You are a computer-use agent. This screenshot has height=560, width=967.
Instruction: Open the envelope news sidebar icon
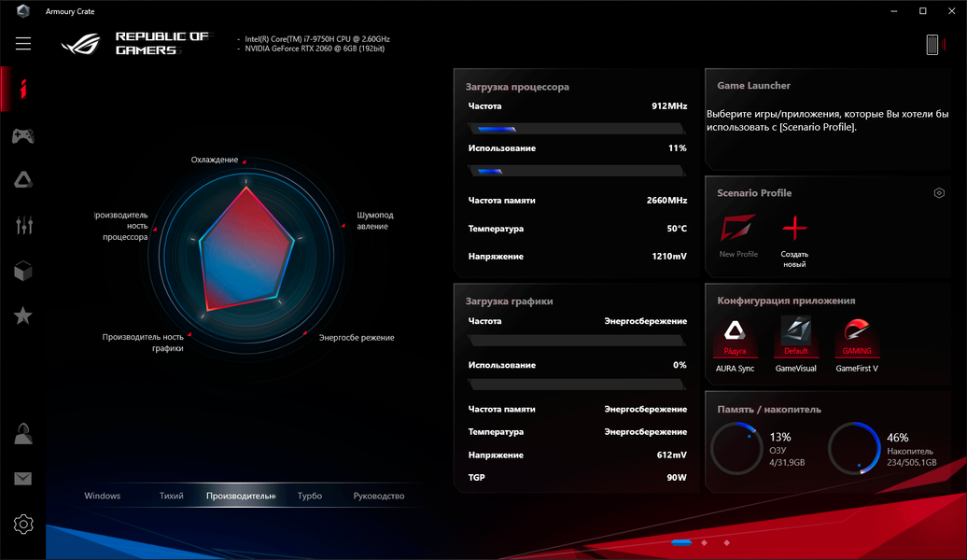[x=23, y=479]
